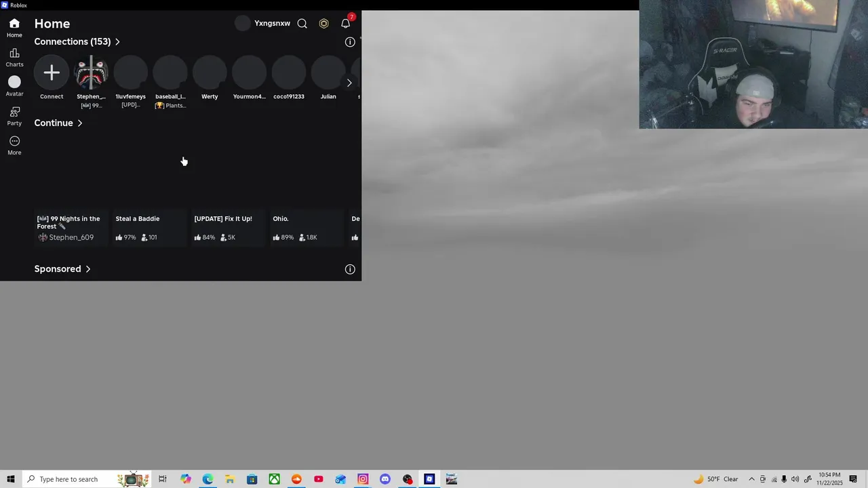
Task: Open Outlook from the taskbar
Action: (340, 479)
